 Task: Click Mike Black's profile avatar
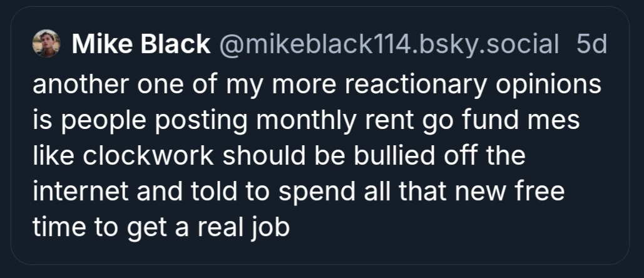46,43
